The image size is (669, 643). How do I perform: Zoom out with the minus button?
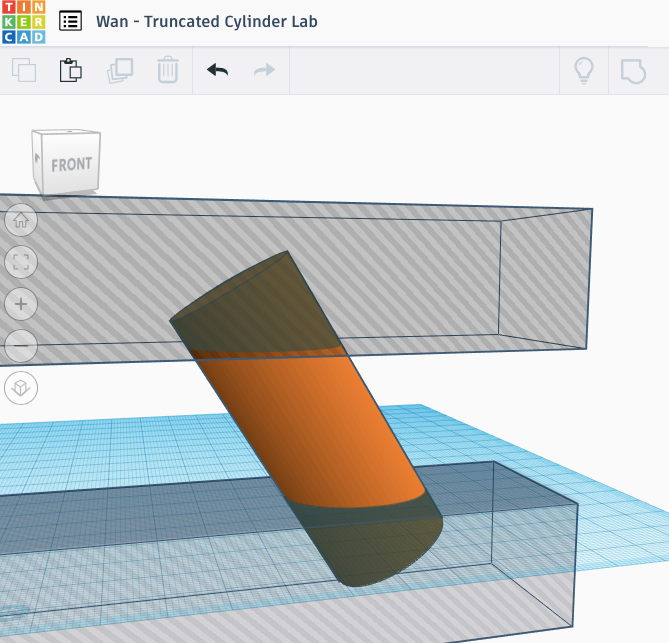(21, 346)
